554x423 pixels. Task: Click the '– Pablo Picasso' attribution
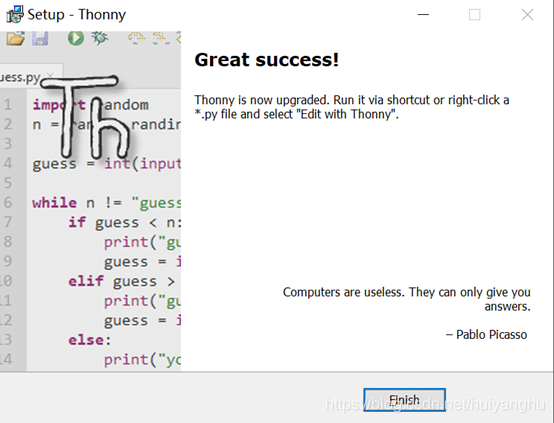(487, 334)
